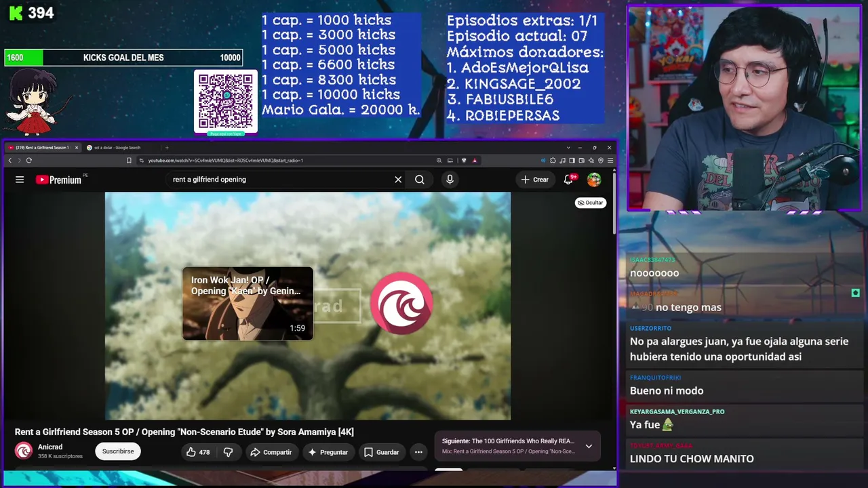Click 'Siguiente: The 100 Girlfriends Who Really' text

click(508, 441)
